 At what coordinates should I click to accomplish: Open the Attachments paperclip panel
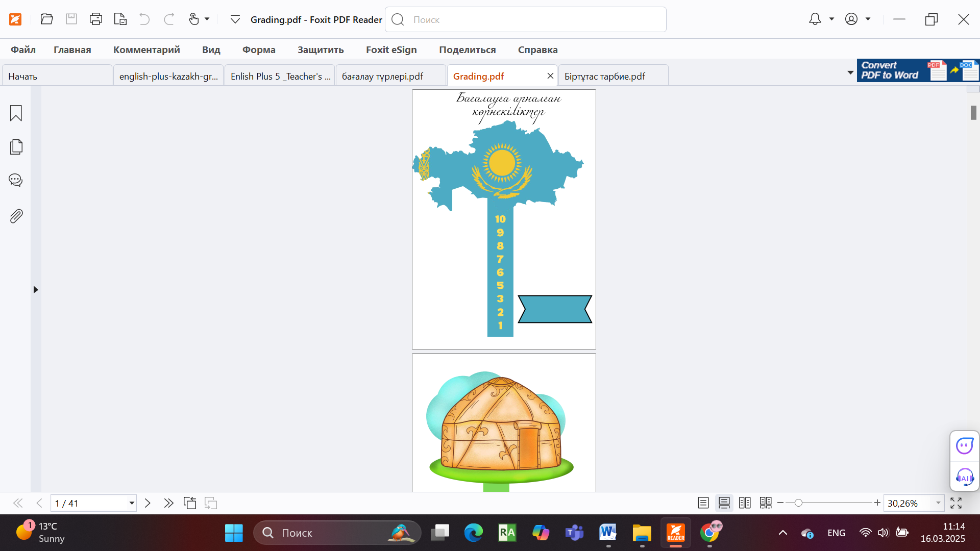click(x=16, y=216)
